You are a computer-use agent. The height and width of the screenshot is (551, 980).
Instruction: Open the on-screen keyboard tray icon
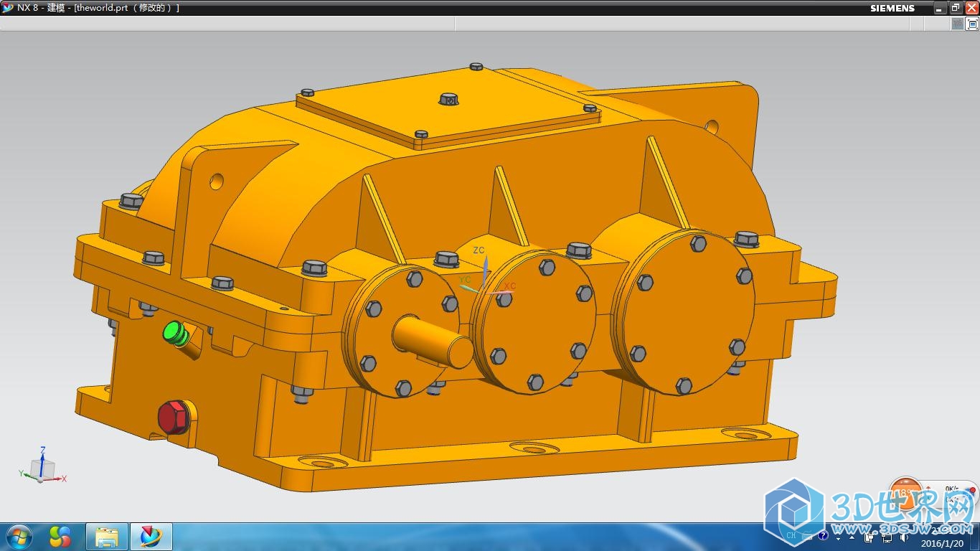[807, 535]
